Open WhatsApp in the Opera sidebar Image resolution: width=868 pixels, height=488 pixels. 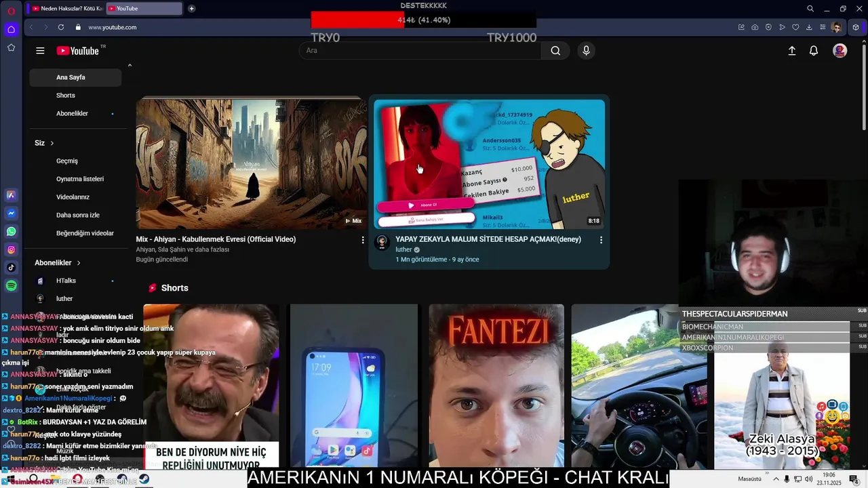11,232
